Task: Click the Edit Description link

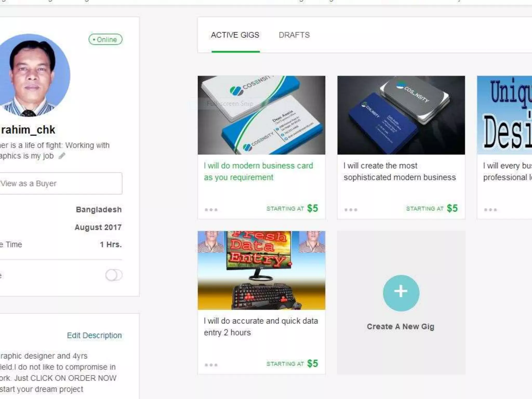Action: pyautogui.click(x=94, y=335)
